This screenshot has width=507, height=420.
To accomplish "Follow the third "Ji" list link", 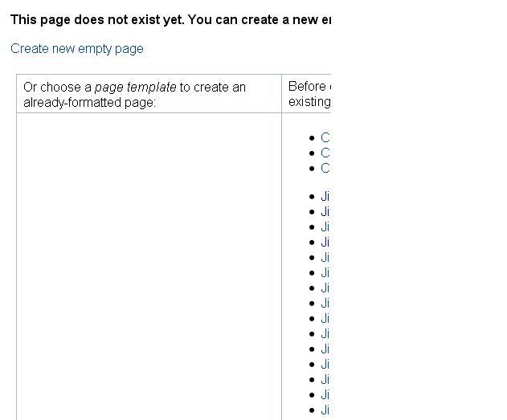I will point(325,226).
